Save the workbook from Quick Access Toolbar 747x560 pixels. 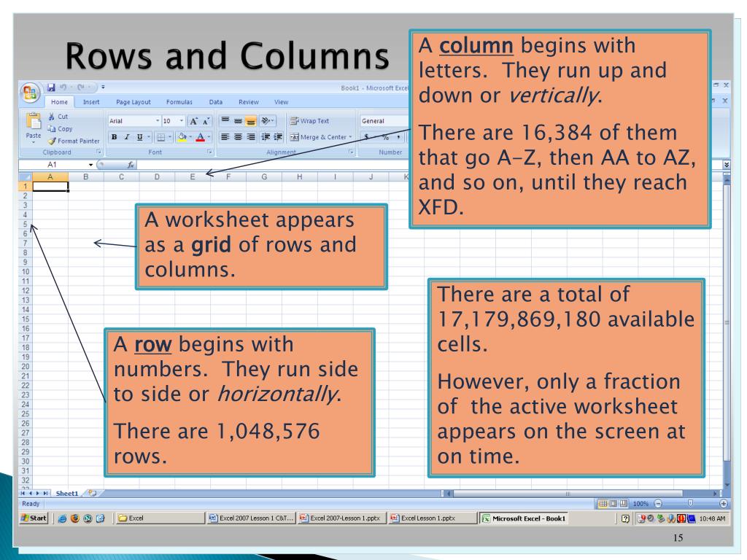(x=51, y=87)
